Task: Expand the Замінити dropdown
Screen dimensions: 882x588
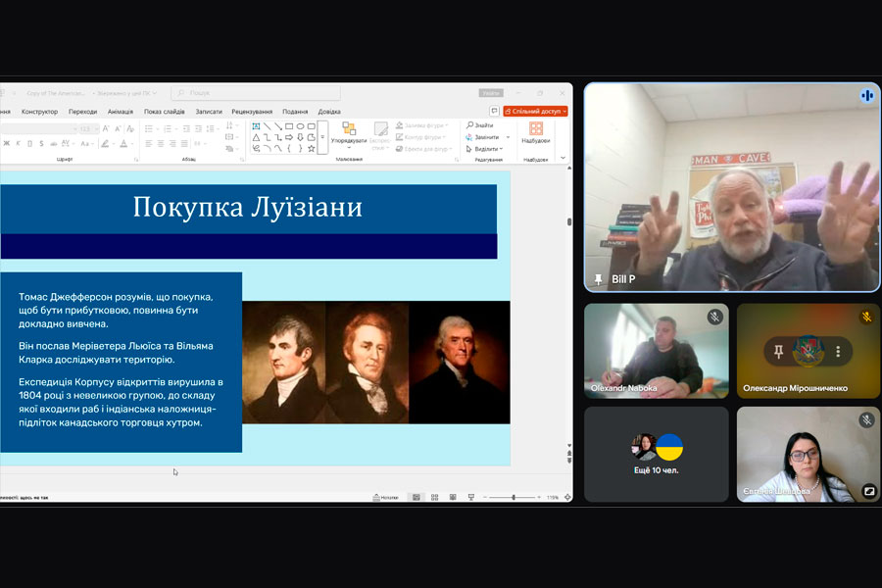Action: coord(508,137)
